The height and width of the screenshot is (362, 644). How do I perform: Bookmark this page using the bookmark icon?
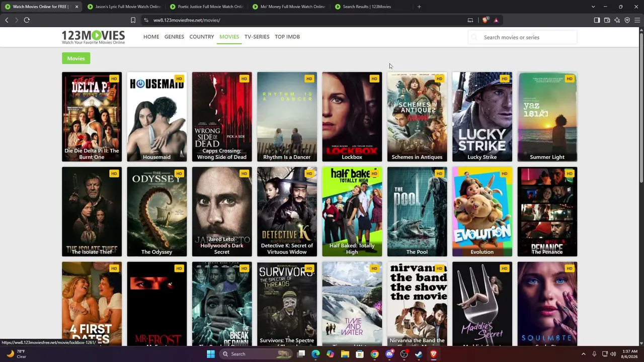pyautogui.click(x=133, y=20)
